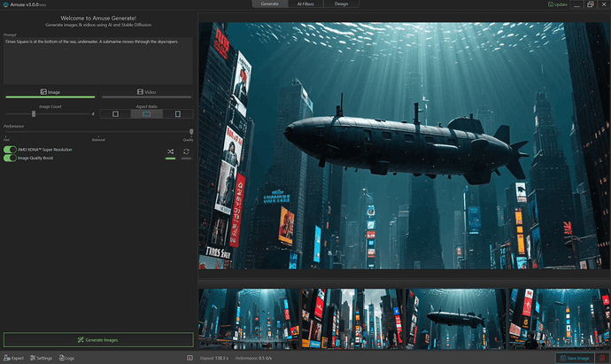This screenshot has height=364, width=611.
Task: Disable AMD XDNA Super Resolution toggle
Action: coord(10,150)
